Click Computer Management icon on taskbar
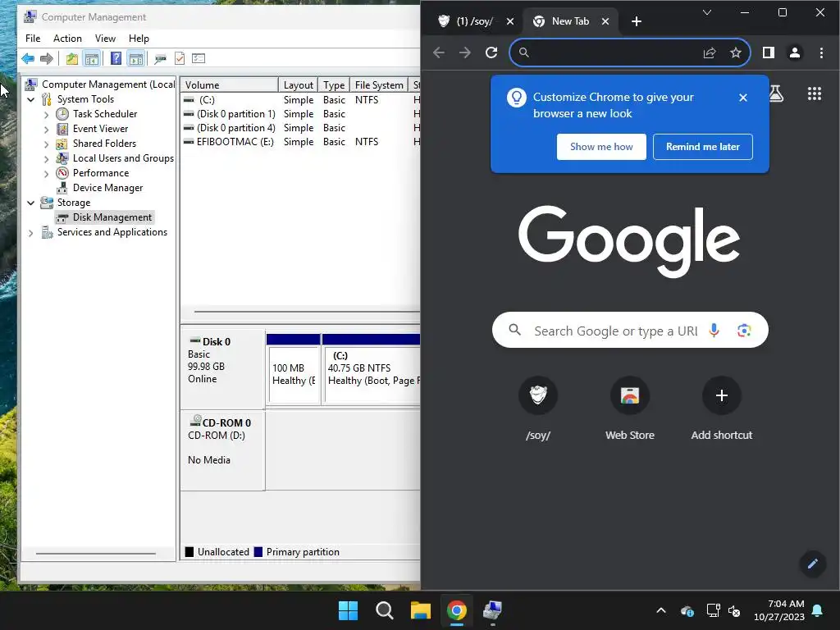 pyautogui.click(x=492, y=610)
